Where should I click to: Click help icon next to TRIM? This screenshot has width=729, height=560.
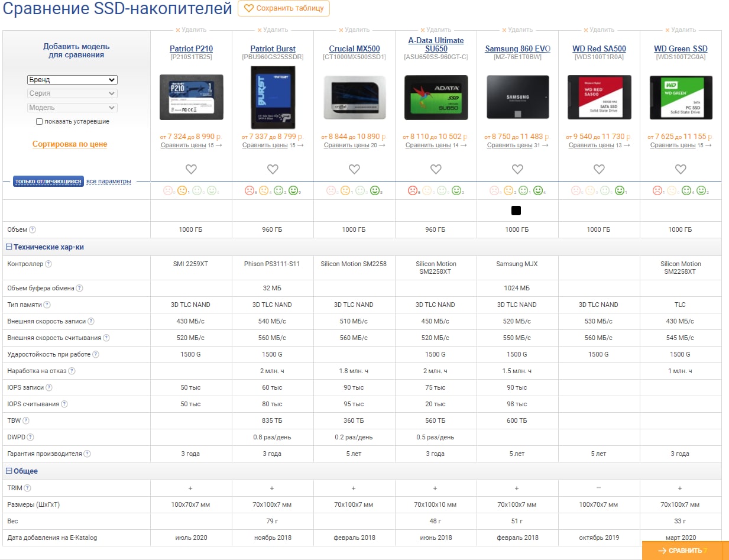(28, 488)
